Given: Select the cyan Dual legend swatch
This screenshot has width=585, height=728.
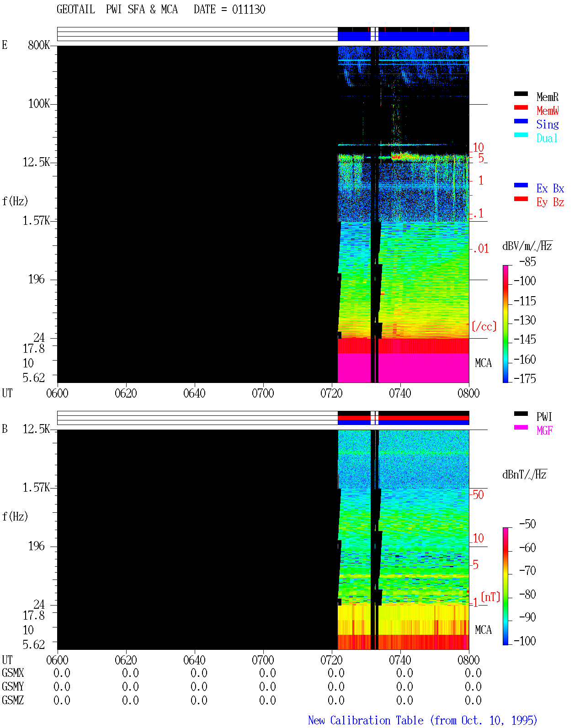Looking at the screenshot, I should 521,135.
